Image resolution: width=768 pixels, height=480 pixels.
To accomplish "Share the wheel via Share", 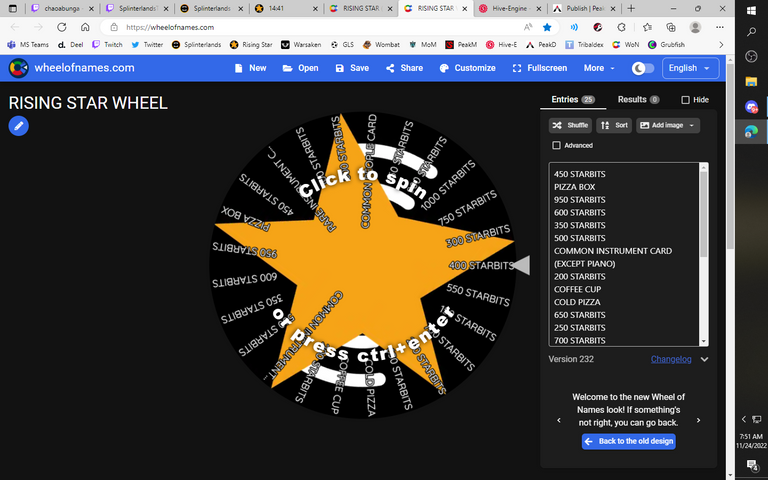I will [x=405, y=68].
